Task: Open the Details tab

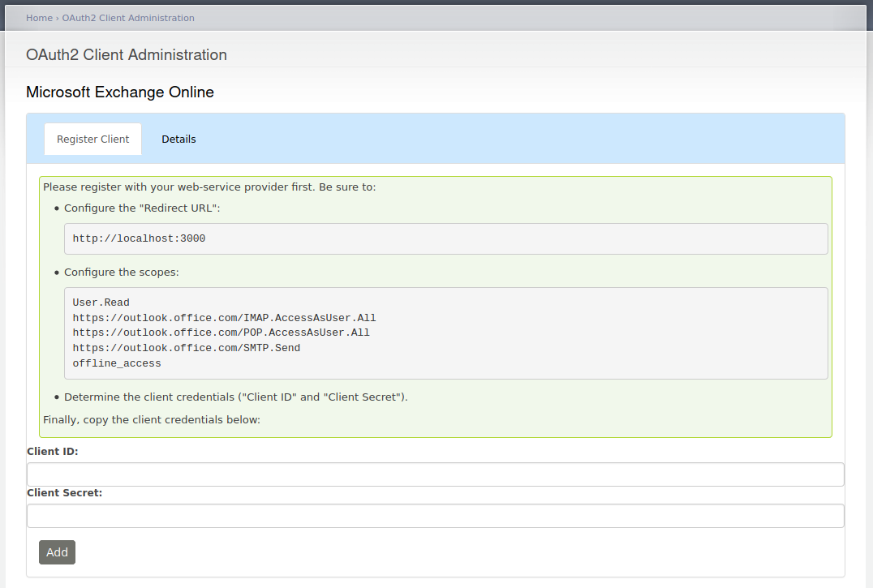Action: point(178,139)
